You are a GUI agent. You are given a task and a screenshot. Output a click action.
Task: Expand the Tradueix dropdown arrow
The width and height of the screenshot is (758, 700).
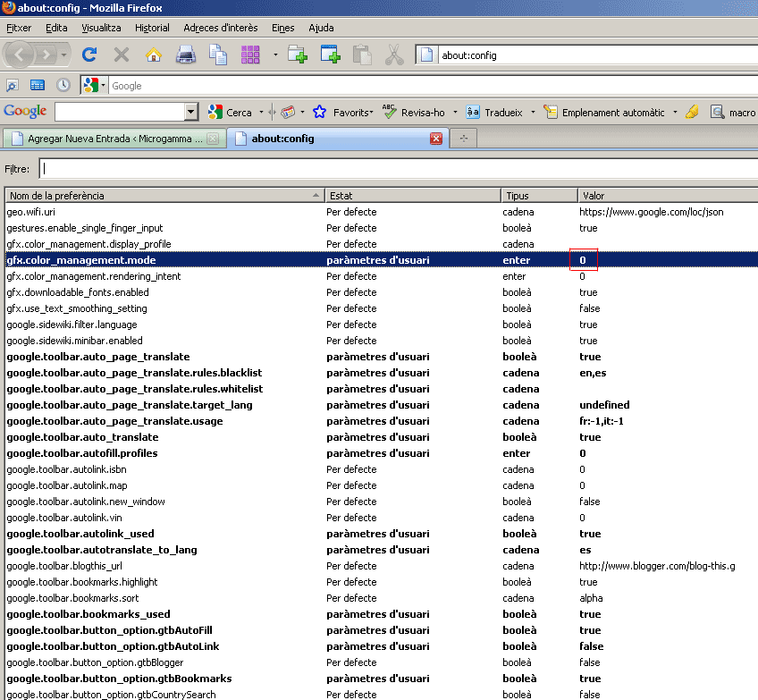534,112
